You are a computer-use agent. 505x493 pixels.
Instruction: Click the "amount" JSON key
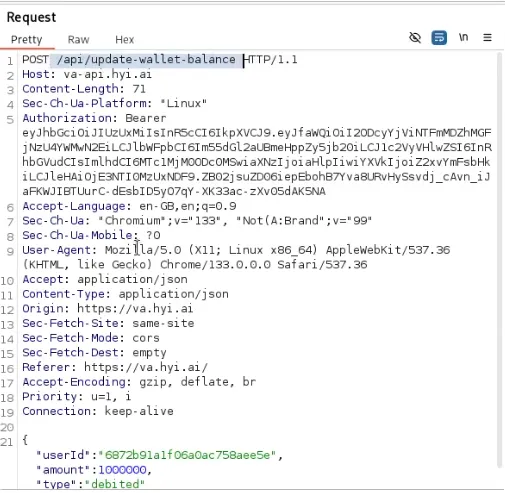63,470
